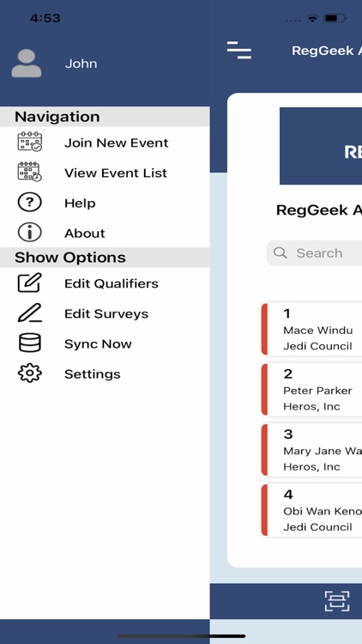This screenshot has width=362, height=644.
Task: Select the Help menu entry
Action: coord(105,203)
